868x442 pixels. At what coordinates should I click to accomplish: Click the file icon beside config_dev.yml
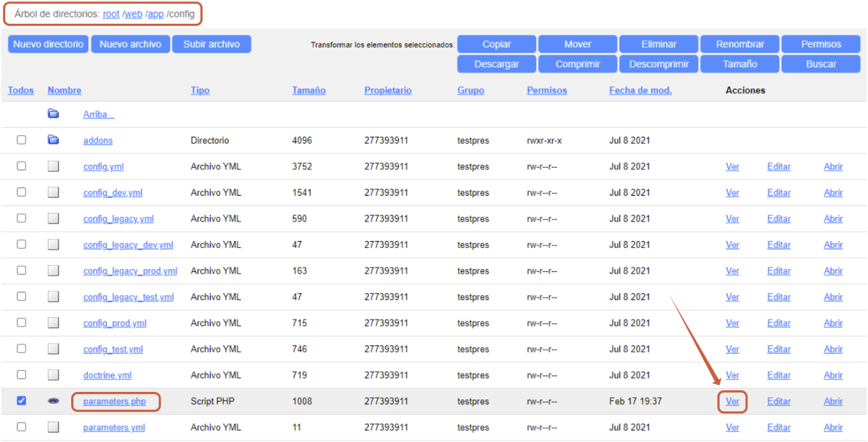coord(54,192)
